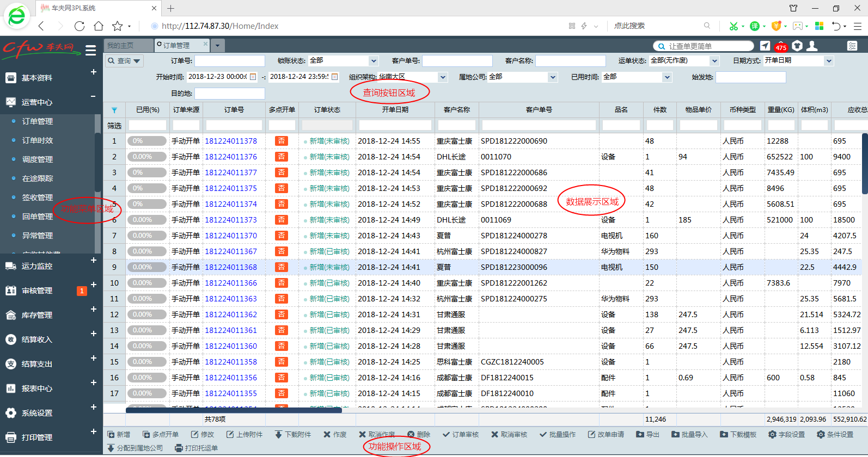Open the 日期方式 dropdown
868x457 pixels.
click(x=829, y=61)
